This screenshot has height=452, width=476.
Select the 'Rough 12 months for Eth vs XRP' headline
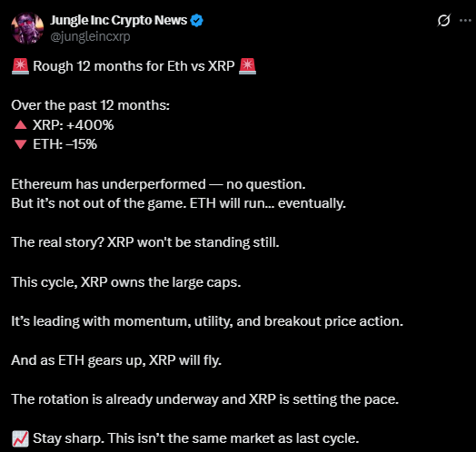click(134, 66)
